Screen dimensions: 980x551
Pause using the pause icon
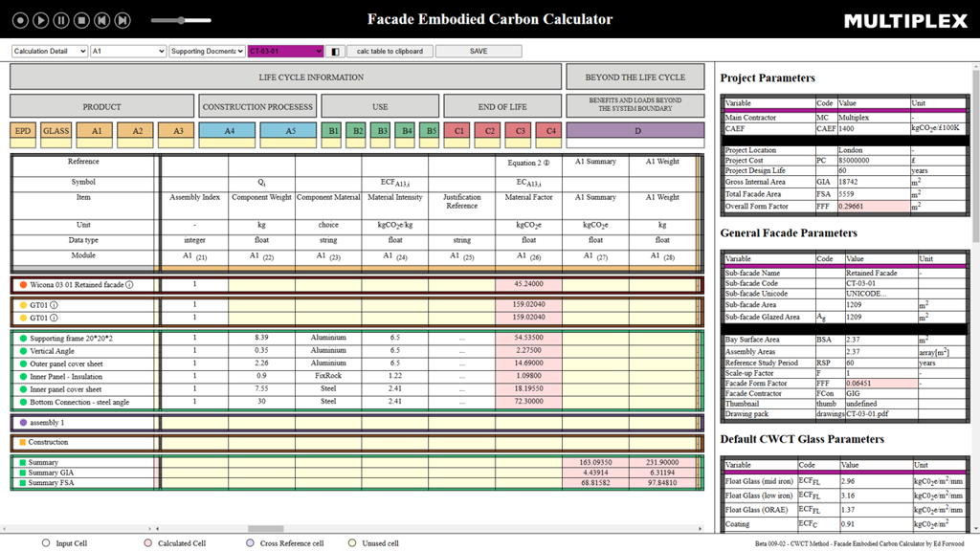point(61,20)
